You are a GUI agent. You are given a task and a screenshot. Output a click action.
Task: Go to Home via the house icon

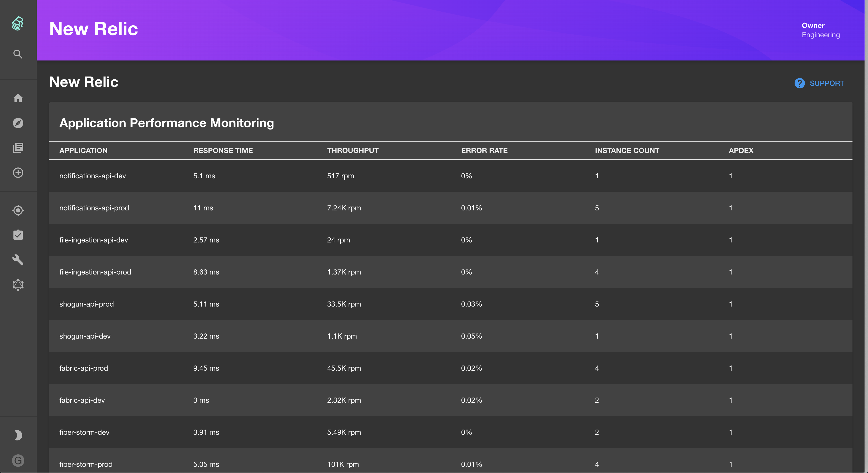pyautogui.click(x=18, y=98)
